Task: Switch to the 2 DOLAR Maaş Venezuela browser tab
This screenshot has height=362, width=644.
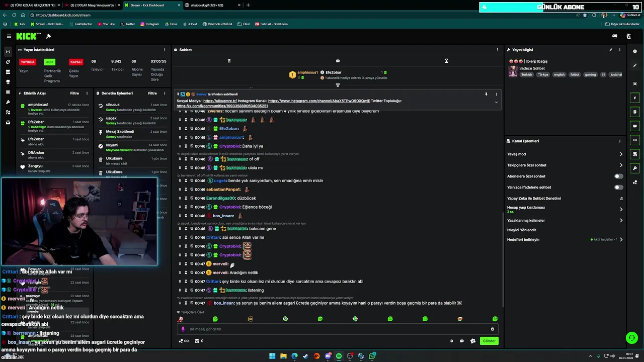Action: 91,5
